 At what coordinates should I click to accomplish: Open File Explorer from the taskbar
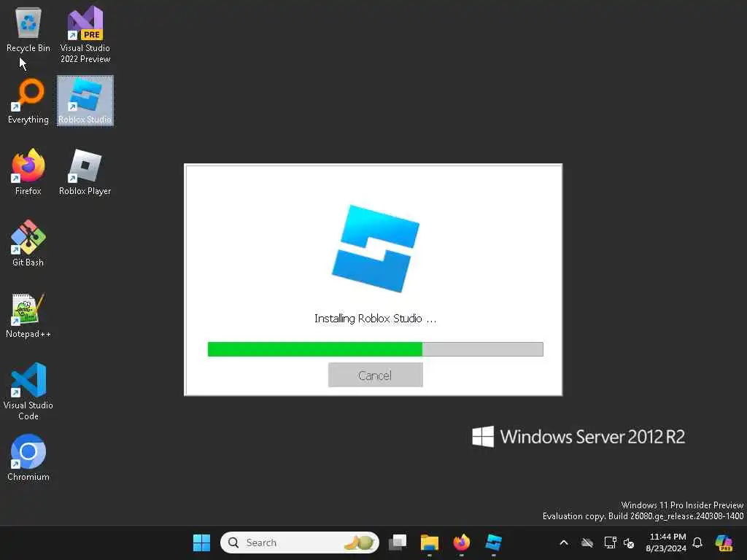429,542
